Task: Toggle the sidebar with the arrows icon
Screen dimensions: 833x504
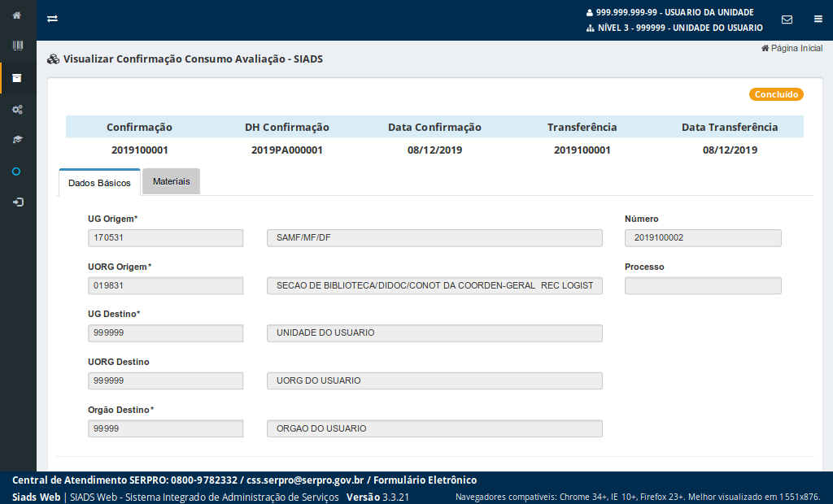Action: point(52,19)
